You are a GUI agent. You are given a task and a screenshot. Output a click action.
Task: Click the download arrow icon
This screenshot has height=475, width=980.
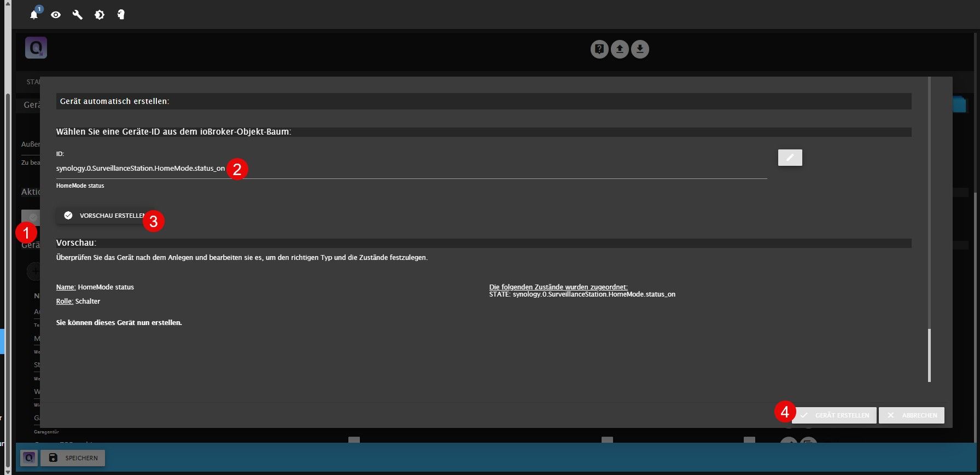[640, 49]
